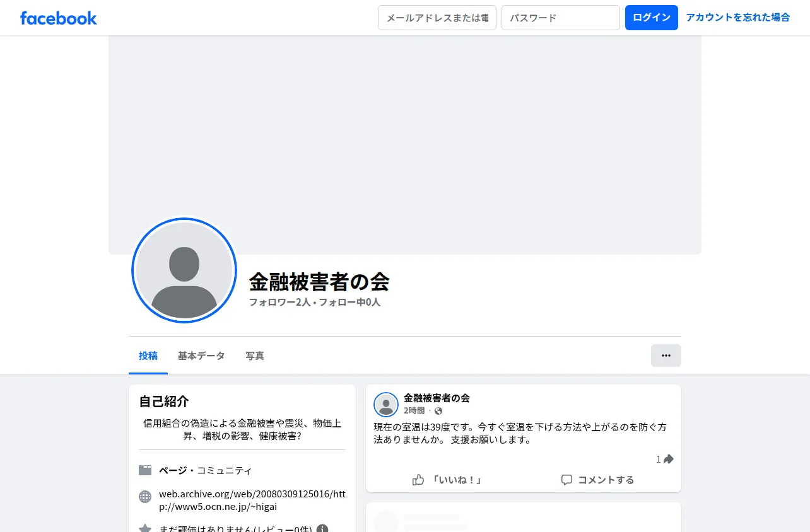Focus the パスワード input field
This screenshot has height=532, width=810.
[561, 18]
